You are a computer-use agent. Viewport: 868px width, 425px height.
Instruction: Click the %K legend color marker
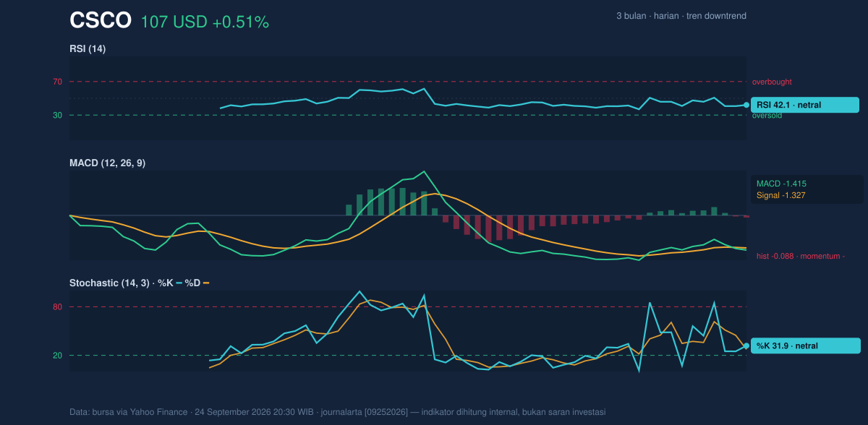point(179,283)
